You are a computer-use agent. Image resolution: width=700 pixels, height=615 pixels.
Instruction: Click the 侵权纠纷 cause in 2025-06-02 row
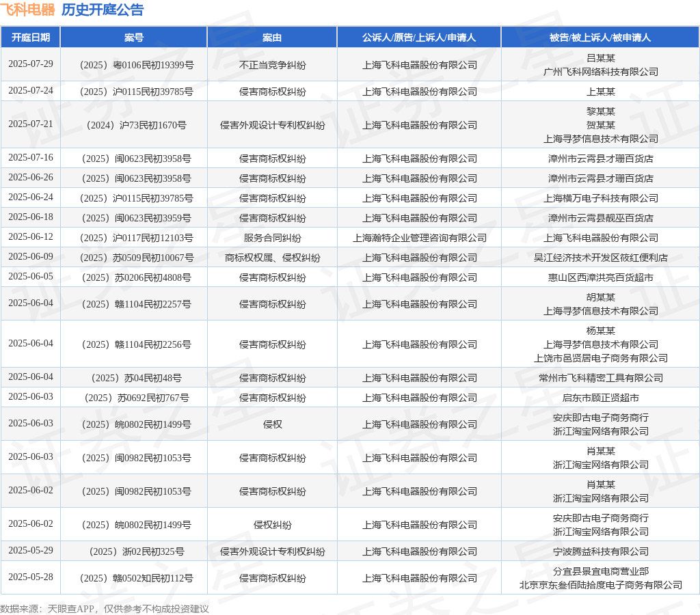pyautogui.click(x=272, y=525)
